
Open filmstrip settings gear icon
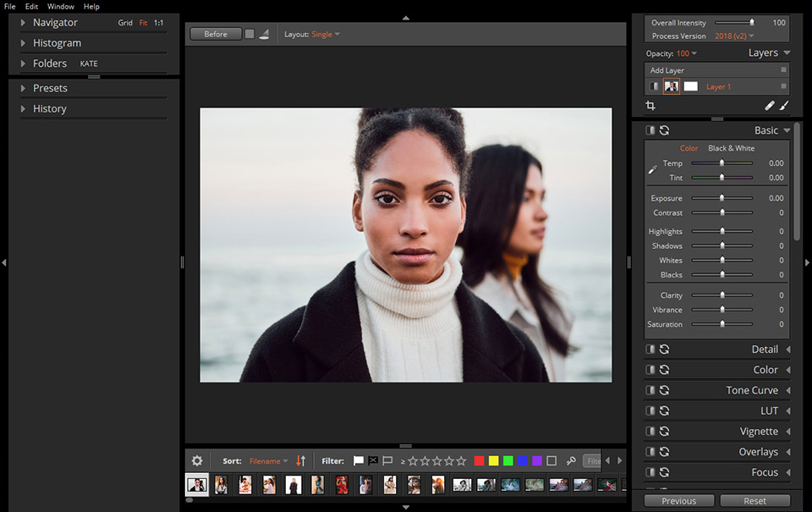(197, 461)
